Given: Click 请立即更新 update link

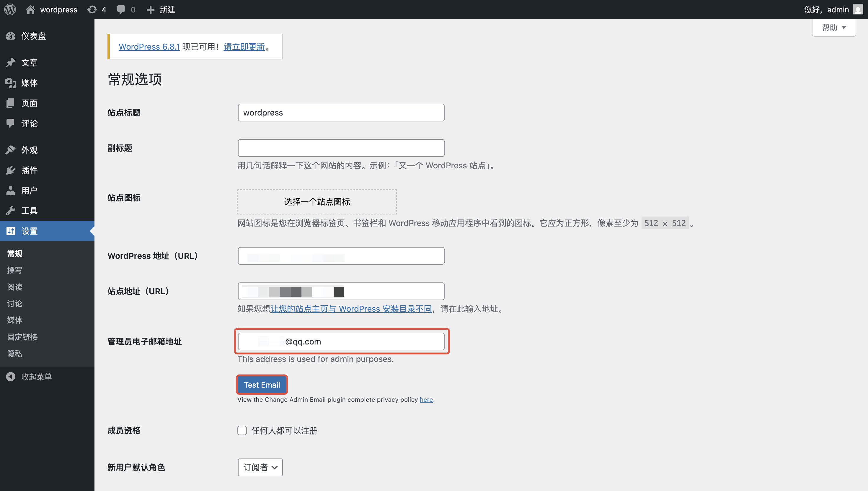Looking at the screenshot, I should [244, 47].
